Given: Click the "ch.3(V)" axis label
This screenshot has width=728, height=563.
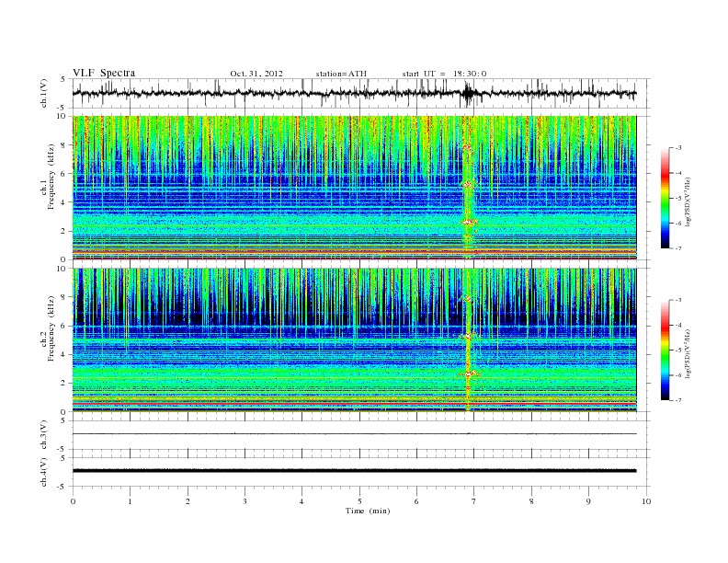Looking at the screenshot, I should click(44, 434).
